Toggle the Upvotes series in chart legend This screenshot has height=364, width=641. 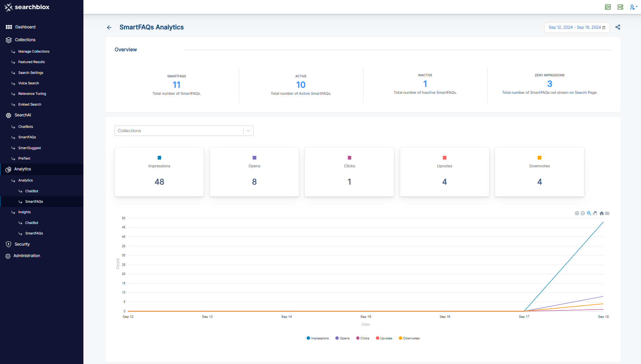[x=384, y=338]
